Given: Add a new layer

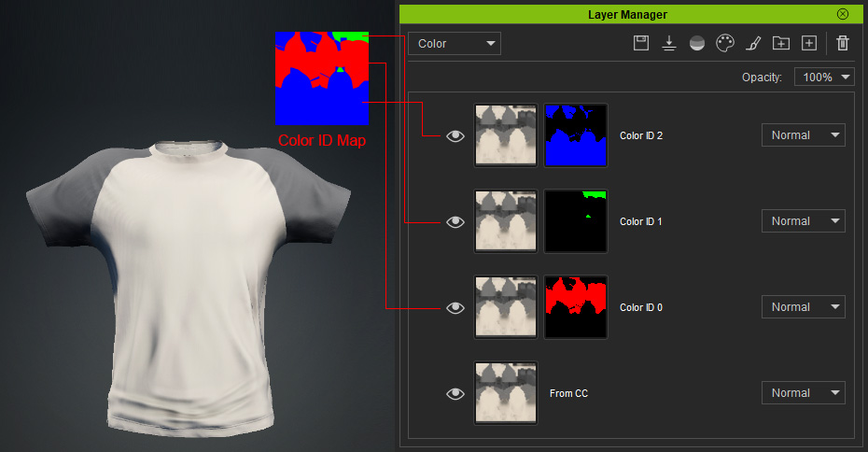Looking at the screenshot, I should coord(809,43).
